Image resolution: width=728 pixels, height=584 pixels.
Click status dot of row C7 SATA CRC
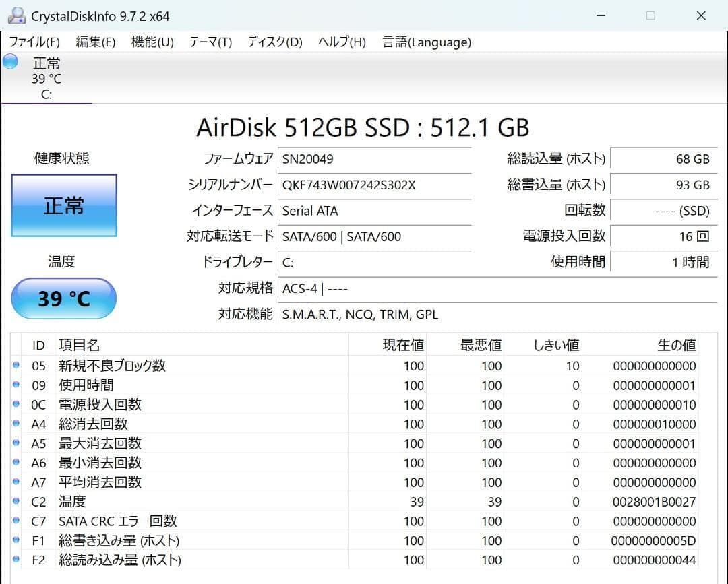point(16,521)
